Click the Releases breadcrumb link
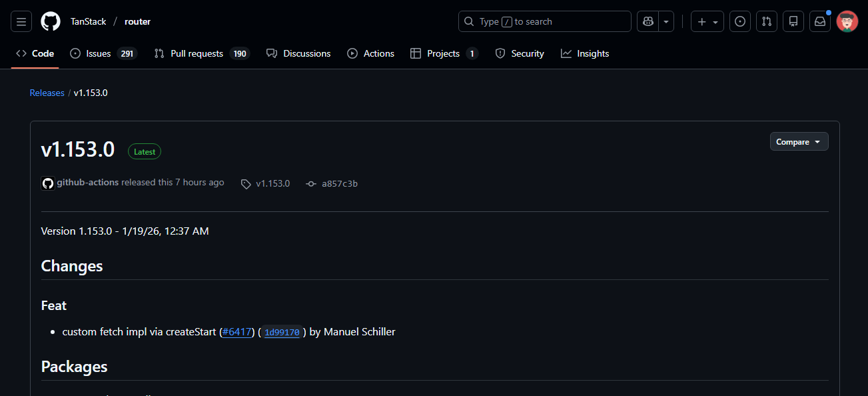This screenshot has height=396, width=868. coord(47,93)
